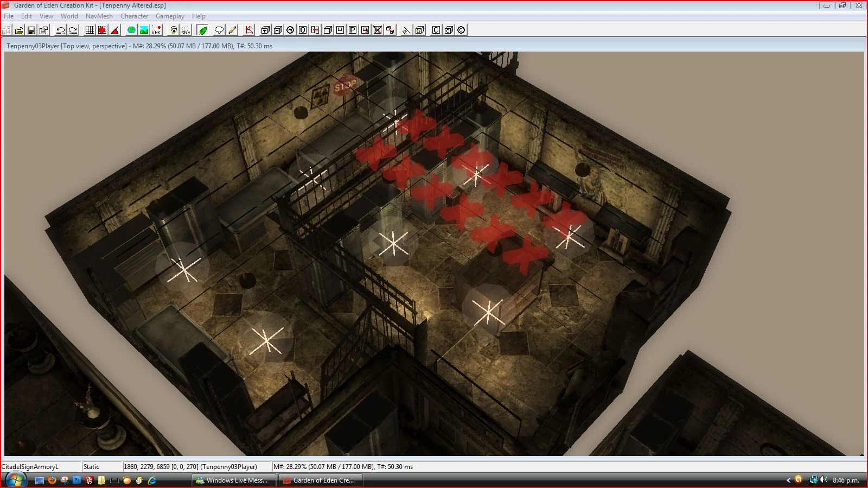Click the Static type status field
The image size is (868, 488).
click(x=91, y=467)
